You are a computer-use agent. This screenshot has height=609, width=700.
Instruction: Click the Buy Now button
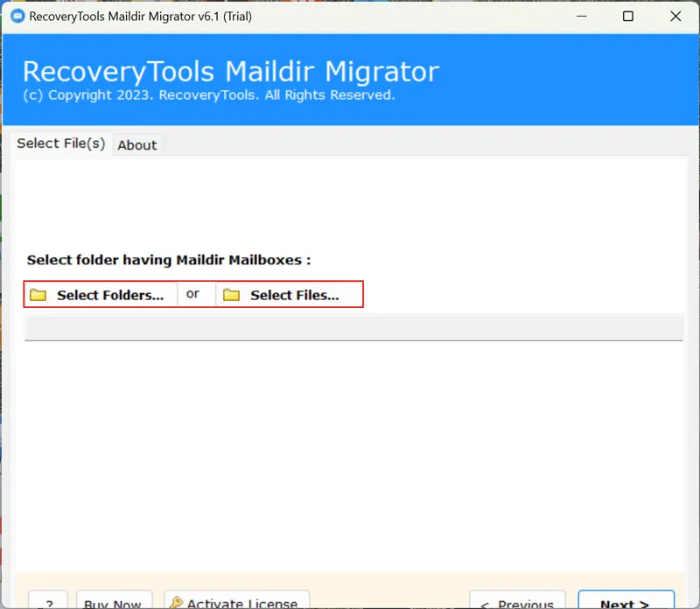point(114,602)
